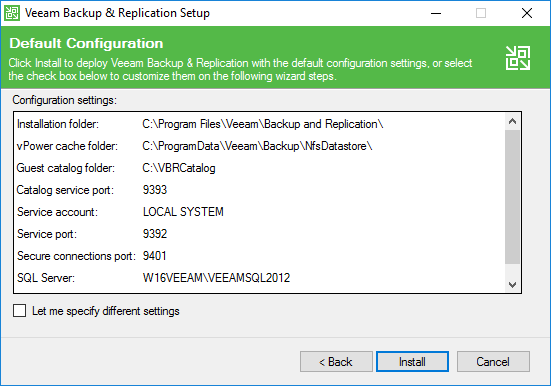Image resolution: width=551 pixels, height=386 pixels.
Task: Click the Veeam icon in green header
Action: click(518, 58)
